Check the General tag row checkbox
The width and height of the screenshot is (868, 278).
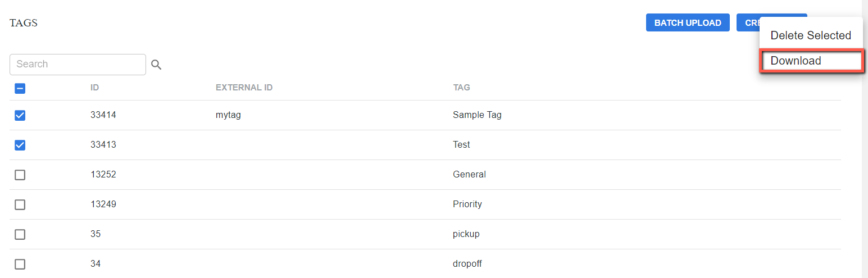[x=20, y=175]
